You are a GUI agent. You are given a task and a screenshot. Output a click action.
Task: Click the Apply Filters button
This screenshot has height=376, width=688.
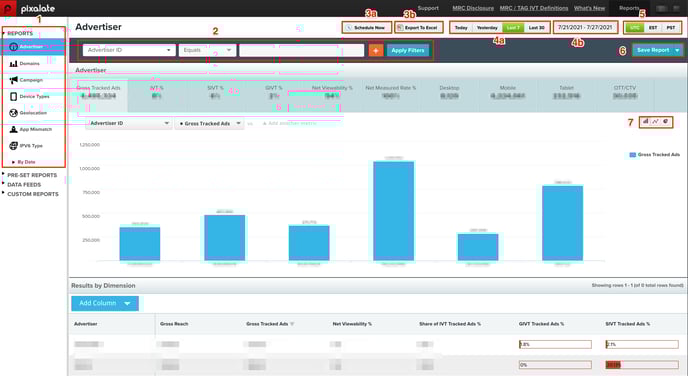[408, 50]
